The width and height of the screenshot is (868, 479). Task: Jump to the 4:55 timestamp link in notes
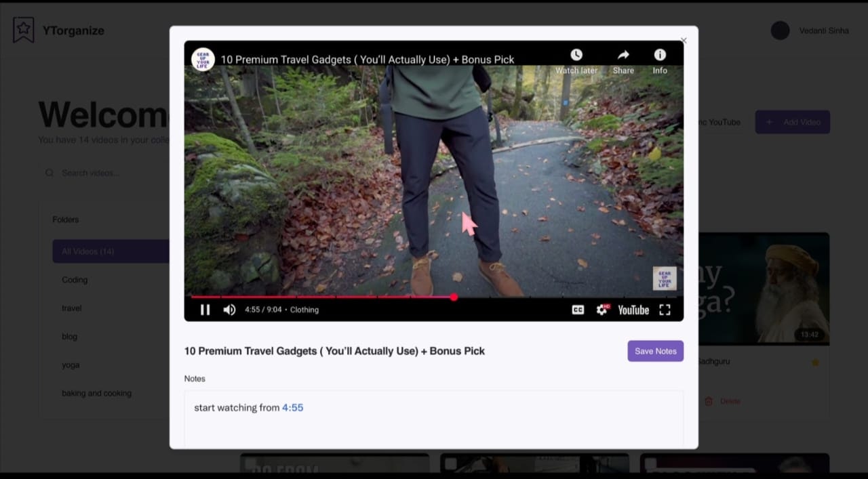click(x=293, y=408)
